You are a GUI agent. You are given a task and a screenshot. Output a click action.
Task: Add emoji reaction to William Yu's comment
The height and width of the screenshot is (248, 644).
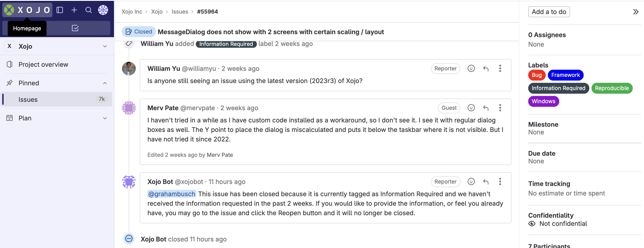[x=471, y=69]
